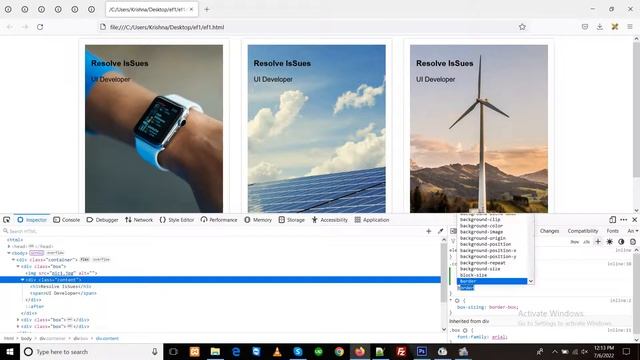Switch to the Memory panel
Screen dimensions: 640x360
(258, 220)
